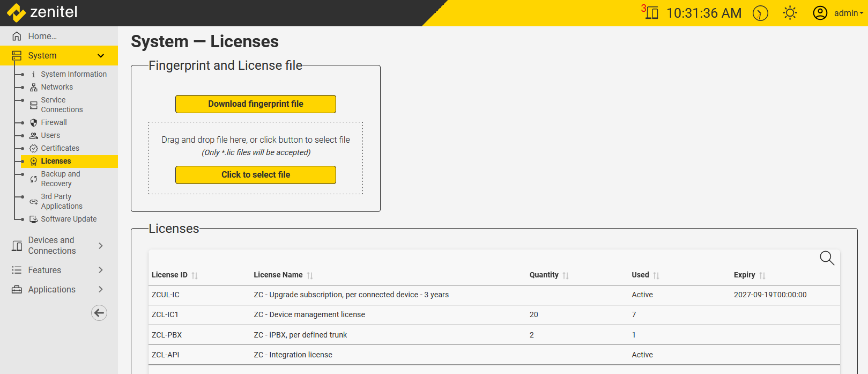Click the clock icon in header
This screenshot has height=374, width=868.
pyautogui.click(x=760, y=13)
